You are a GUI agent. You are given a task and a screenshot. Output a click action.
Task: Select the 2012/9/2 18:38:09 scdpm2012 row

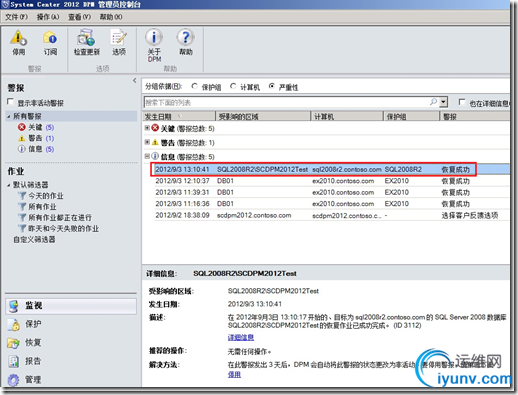(331, 215)
